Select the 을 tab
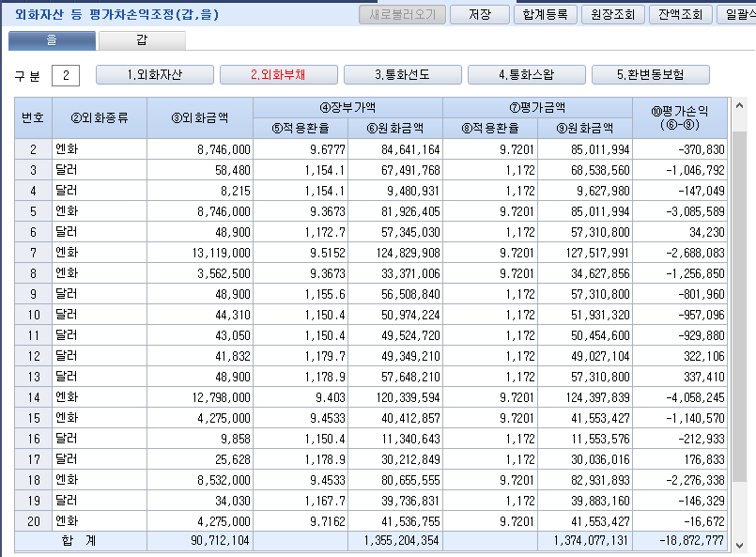Viewport: 756px width, 557px height. tap(52, 40)
